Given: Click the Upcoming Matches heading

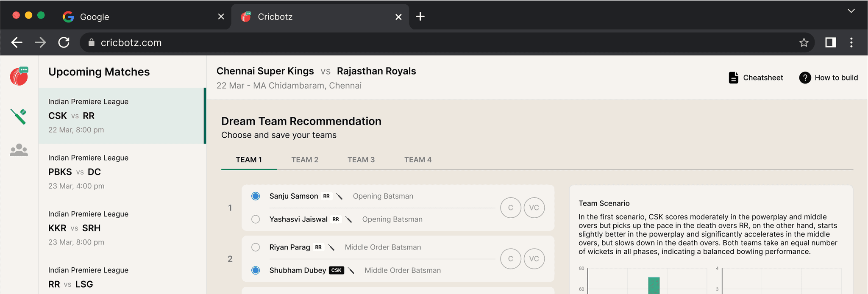Looking at the screenshot, I should point(99,72).
